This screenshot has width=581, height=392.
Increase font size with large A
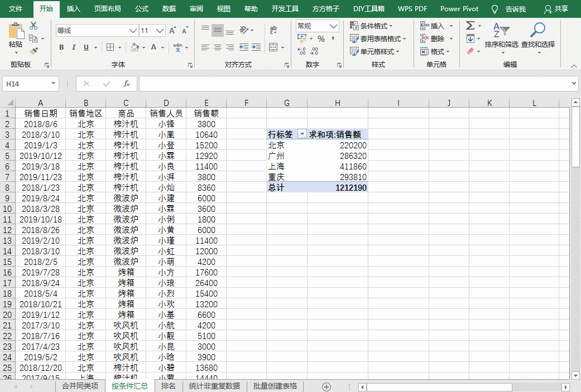pos(172,30)
